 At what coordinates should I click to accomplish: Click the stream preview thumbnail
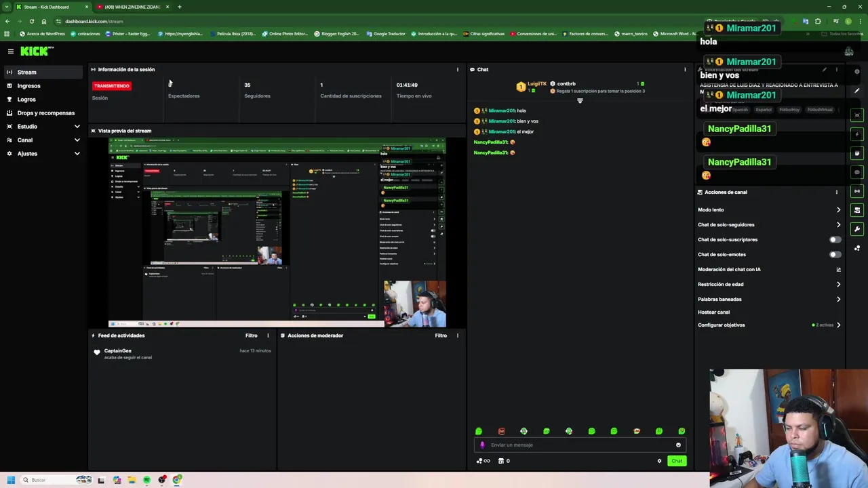point(277,232)
